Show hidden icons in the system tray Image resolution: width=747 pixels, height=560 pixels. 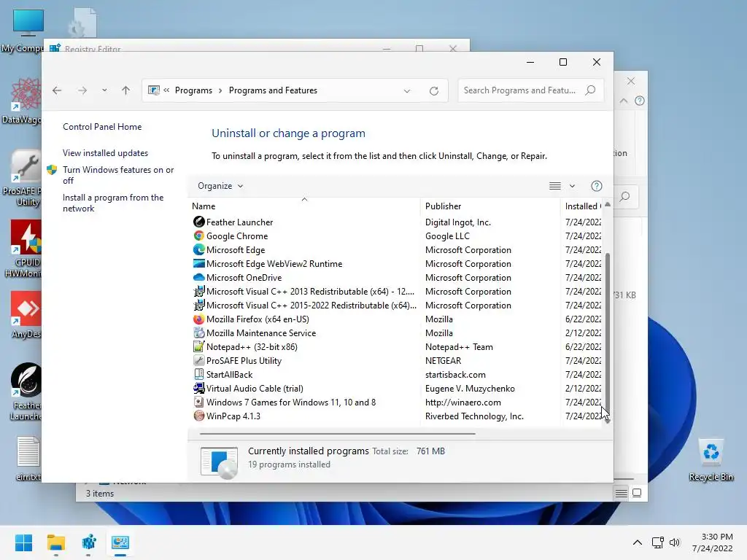[x=638, y=542]
